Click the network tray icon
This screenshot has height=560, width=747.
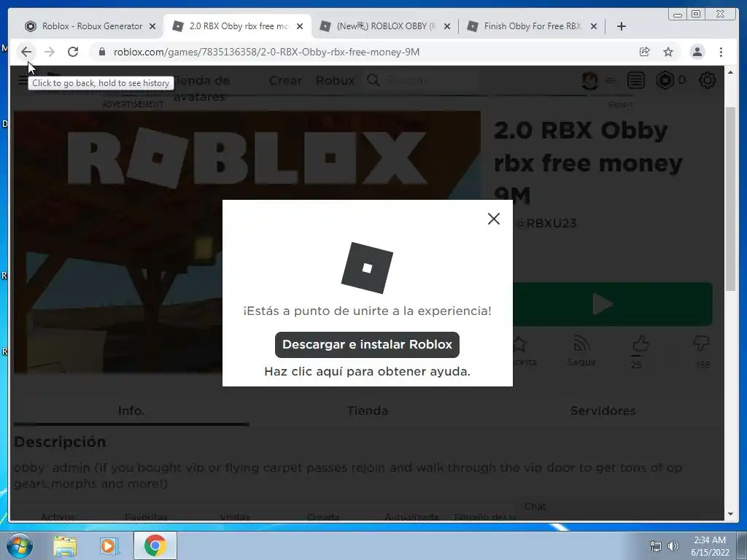pyautogui.click(x=656, y=546)
